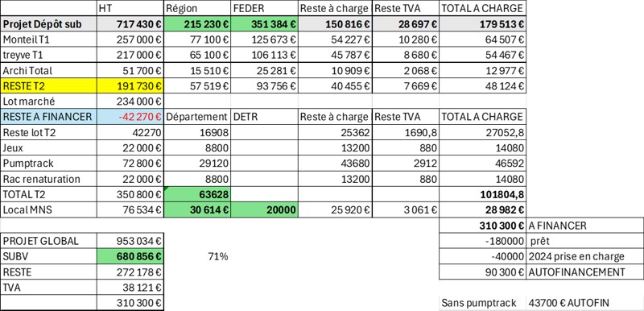This screenshot has height=311, width=644.
Task: Select the green 215 230 € Région cell
Action: click(x=197, y=24)
